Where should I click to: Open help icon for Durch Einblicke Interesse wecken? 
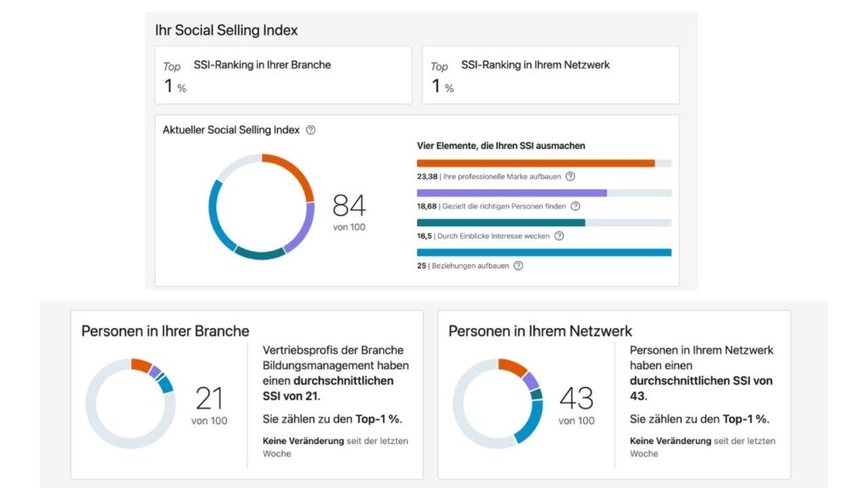(559, 236)
